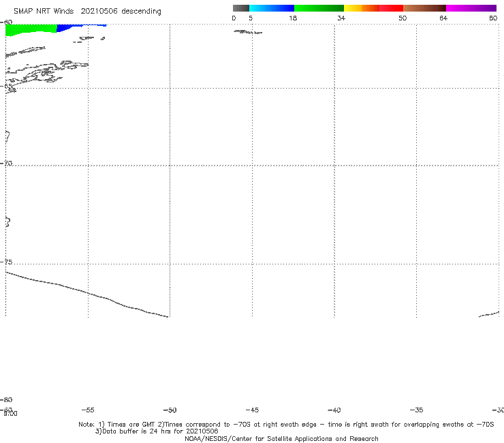Click the NOAA/NESDIS credit line
Viewport: 504px width, 443px height.
pyautogui.click(x=281, y=438)
